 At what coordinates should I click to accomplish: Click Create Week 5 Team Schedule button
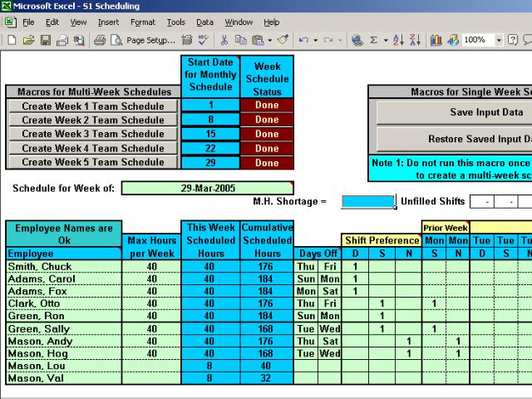[x=92, y=162]
